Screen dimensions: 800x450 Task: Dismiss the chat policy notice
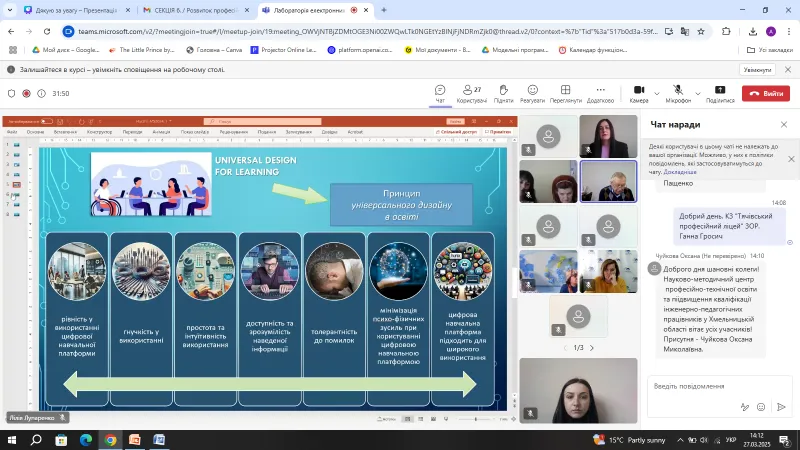point(791,159)
